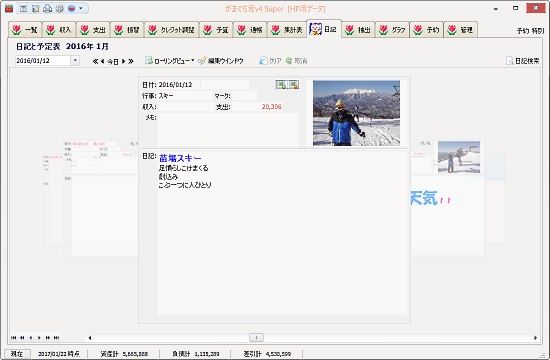550x360 pixels.
Task: Click the 予約 特別 label at top right
Action: coord(530,31)
